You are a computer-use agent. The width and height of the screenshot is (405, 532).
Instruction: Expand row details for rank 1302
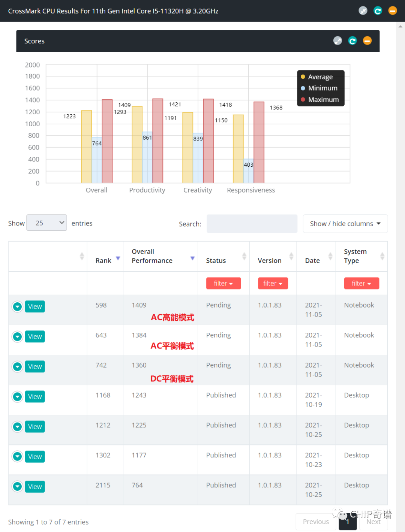(x=17, y=456)
